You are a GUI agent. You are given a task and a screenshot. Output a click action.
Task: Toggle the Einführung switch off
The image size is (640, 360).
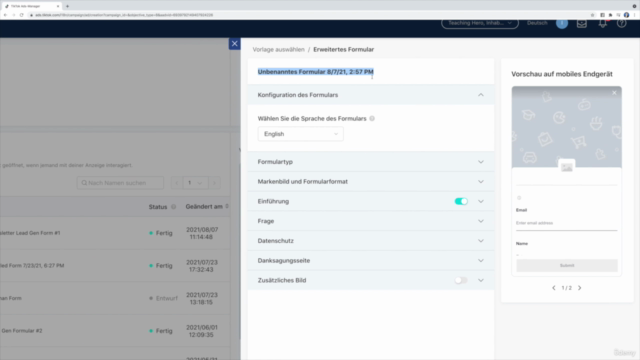[461, 201]
